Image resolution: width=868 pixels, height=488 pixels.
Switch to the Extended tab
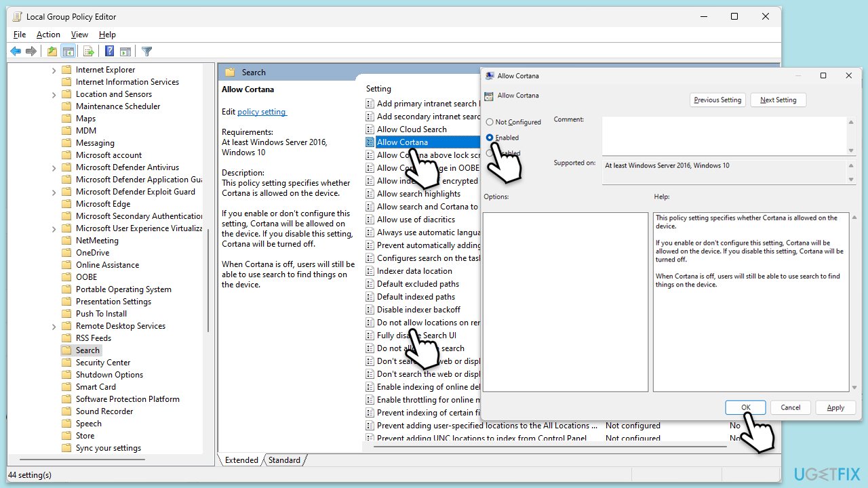(241, 460)
